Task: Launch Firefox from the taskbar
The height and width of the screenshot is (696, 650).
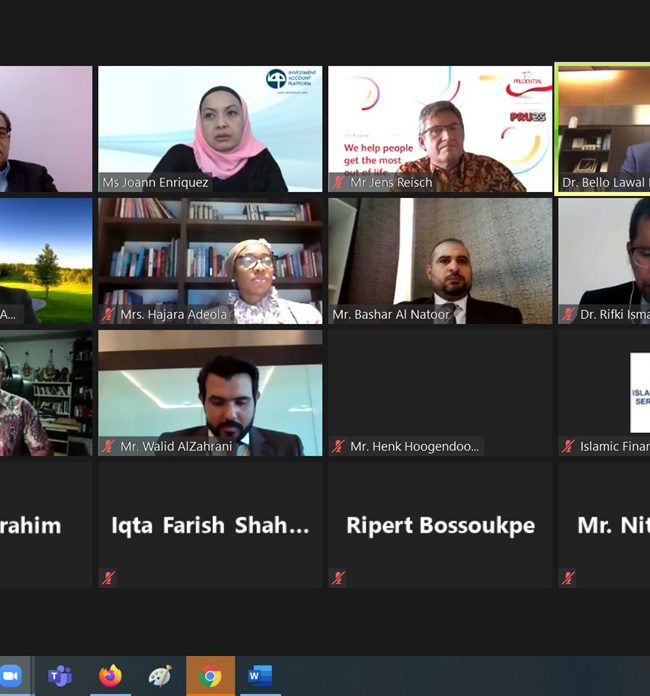Action: pos(110,676)
